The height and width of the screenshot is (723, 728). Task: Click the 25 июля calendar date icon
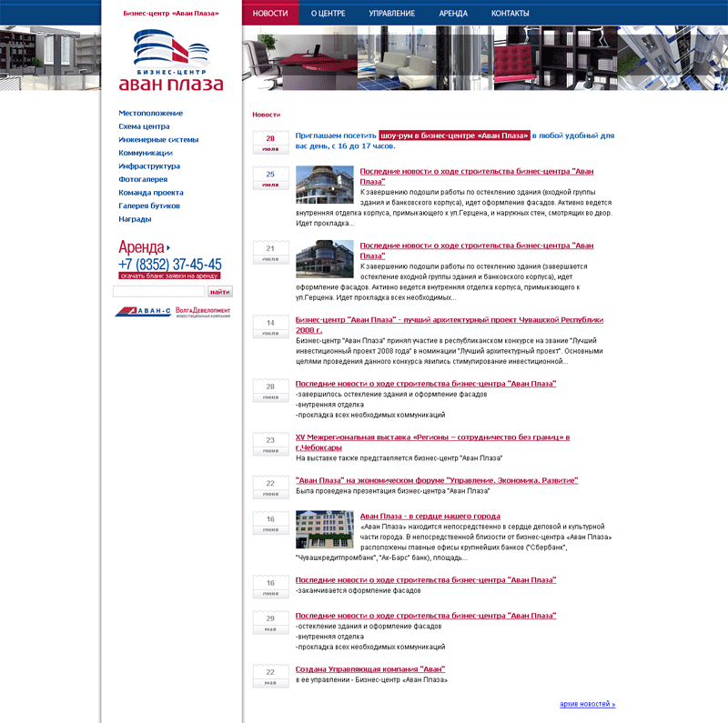(x=270, y=177)
